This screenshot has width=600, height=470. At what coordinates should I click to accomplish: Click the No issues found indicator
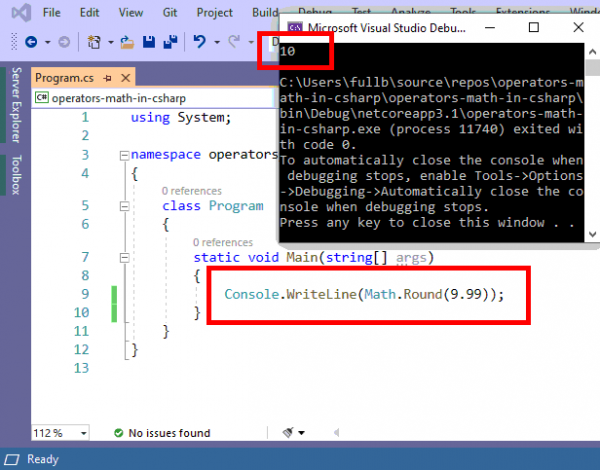pyautogui.click(x=161, y=433)
